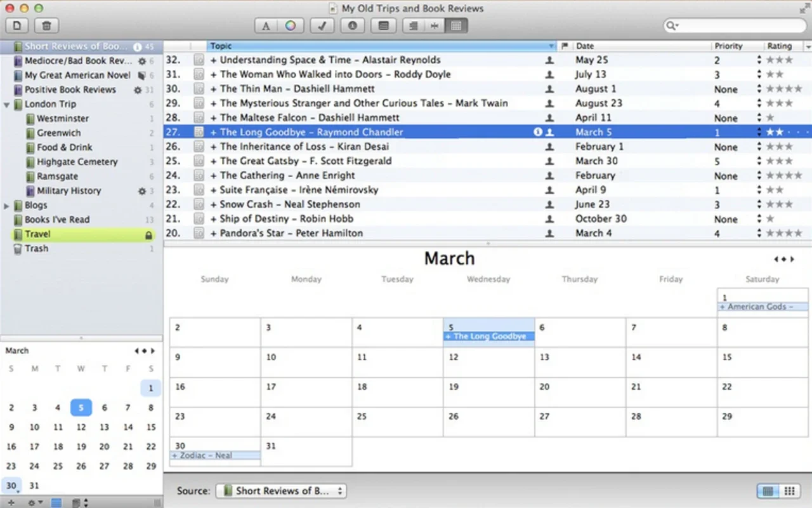Image resolution: width=812 pixels, height=508 pixels.
Task: Click document icon of The Thin Man entry
Action: [199, 89]
